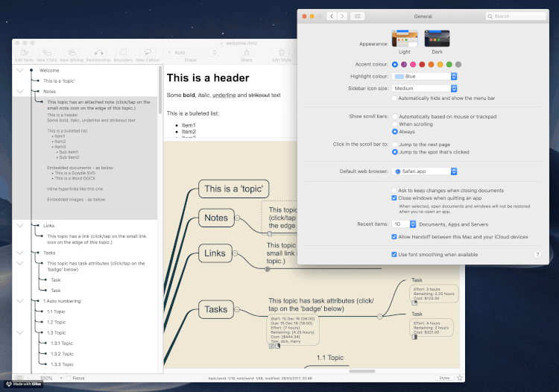This screenshot has width=559, height=392.
Task: Collapse the 1 Auto numbering outline row
Action: pos(20,301)
